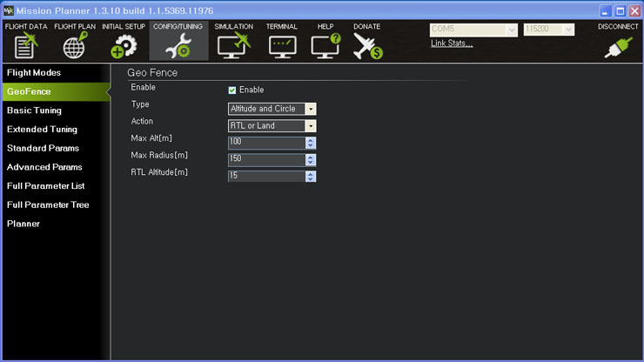This screenshot has width=644, height=362.
Task: Open the Simulation monitor icon
Action: [234, 46]
